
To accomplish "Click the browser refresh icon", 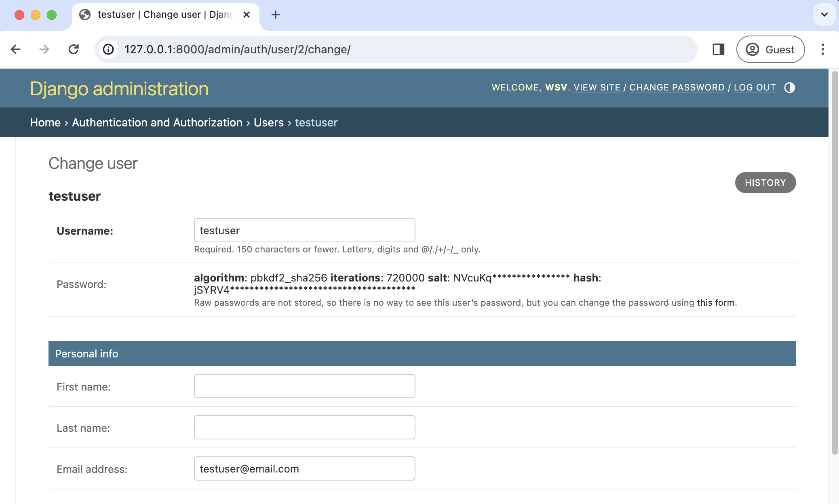I will pos(73,49).
